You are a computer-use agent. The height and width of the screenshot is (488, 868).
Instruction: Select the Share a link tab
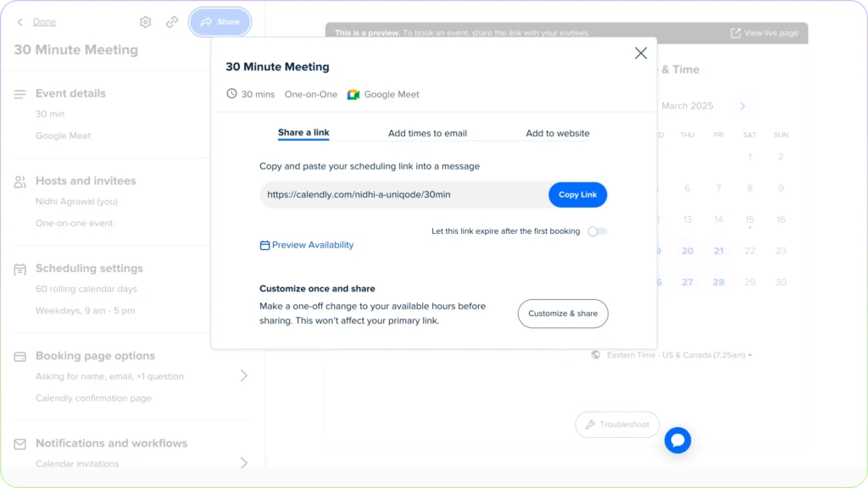coord(303,133)
